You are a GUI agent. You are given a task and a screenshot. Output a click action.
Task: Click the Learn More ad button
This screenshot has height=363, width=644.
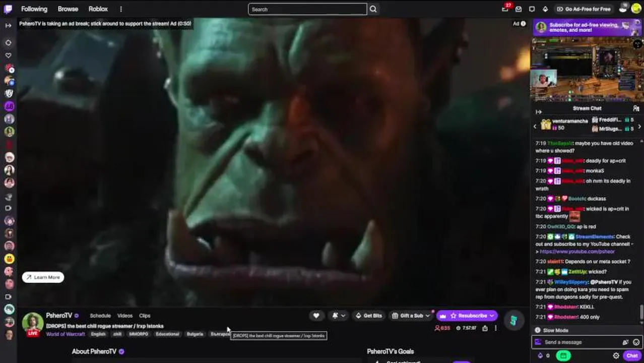[43, 277]
